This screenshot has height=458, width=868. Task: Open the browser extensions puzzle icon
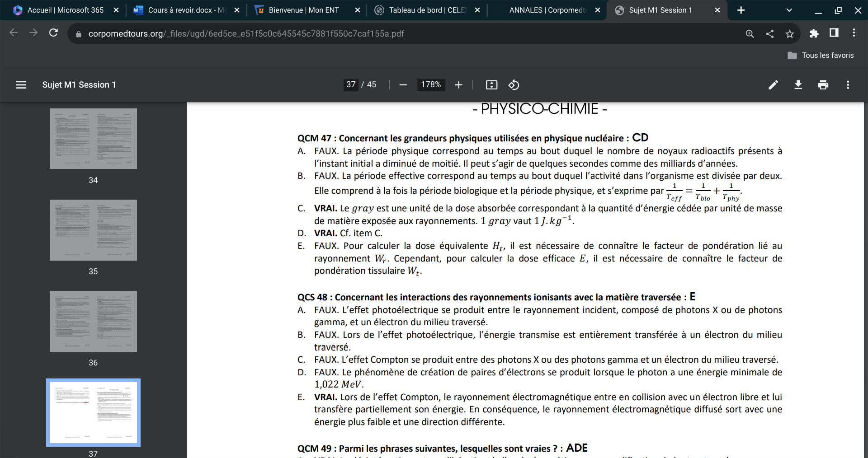814,33
